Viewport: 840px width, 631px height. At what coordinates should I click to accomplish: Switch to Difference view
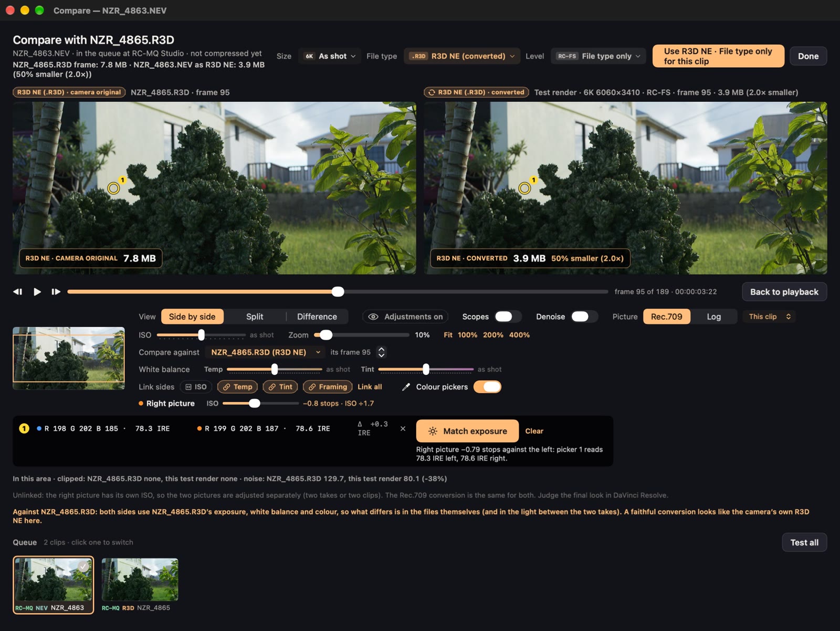pos(317,317)
